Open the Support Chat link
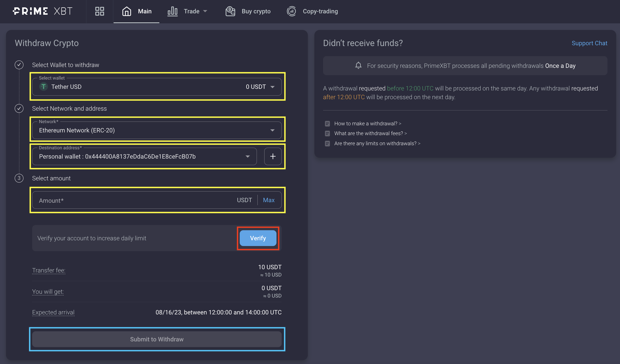 pos(589,43)
